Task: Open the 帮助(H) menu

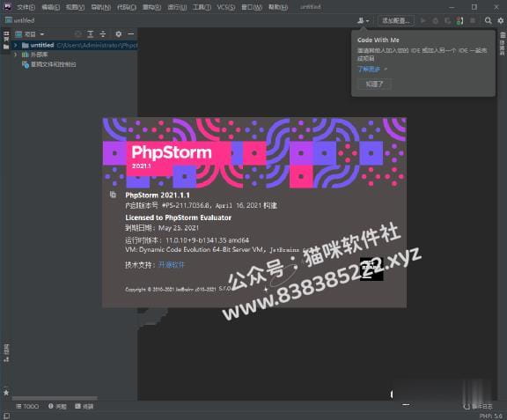Action: pos(278,7)
